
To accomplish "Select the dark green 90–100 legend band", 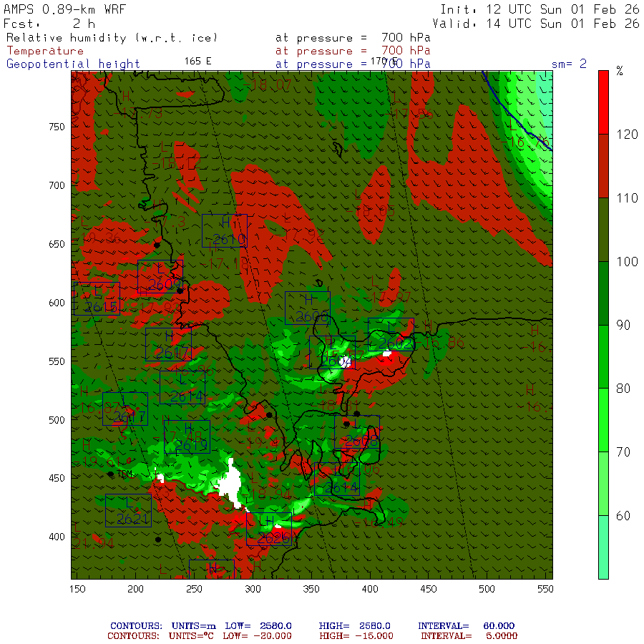I will (x=603, y=293).
